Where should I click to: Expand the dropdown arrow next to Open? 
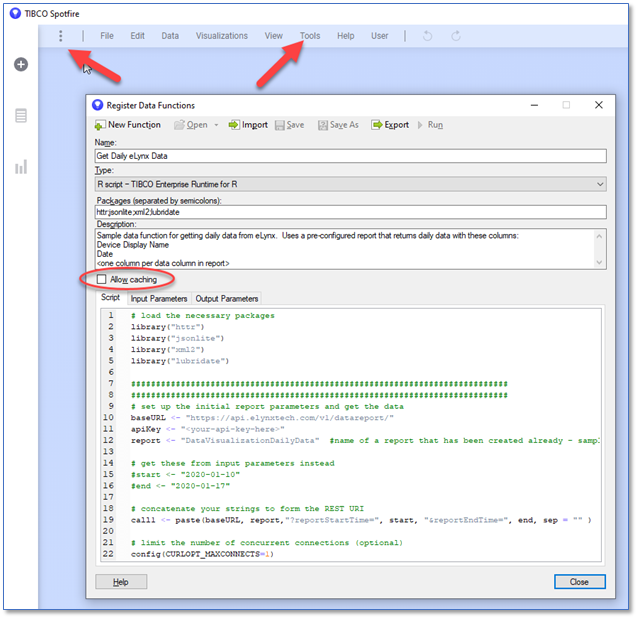tap(216, 125)
